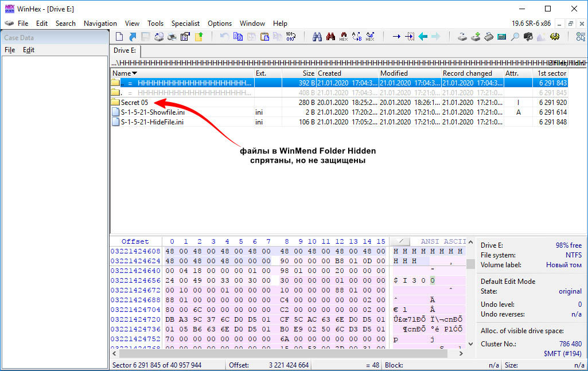Click the Replace Text A-to-B icon
The width and height of the screenshot is (588, 371).
click(357, 36)
